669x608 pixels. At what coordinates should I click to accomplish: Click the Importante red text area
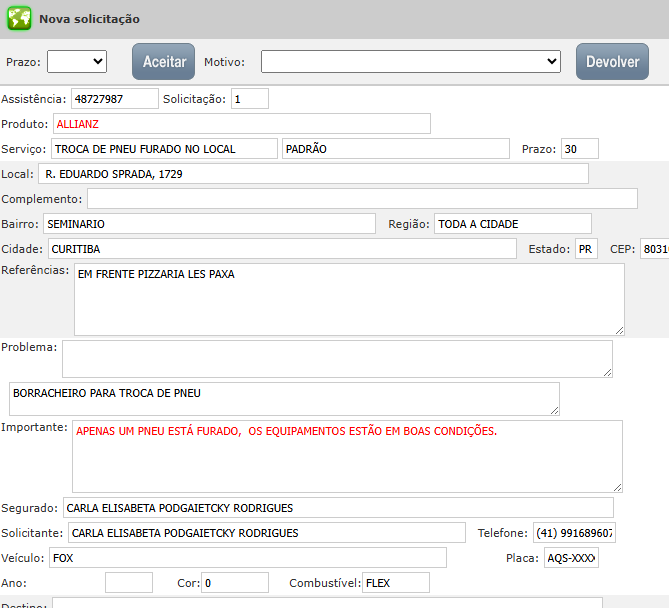tap(347, 456)
